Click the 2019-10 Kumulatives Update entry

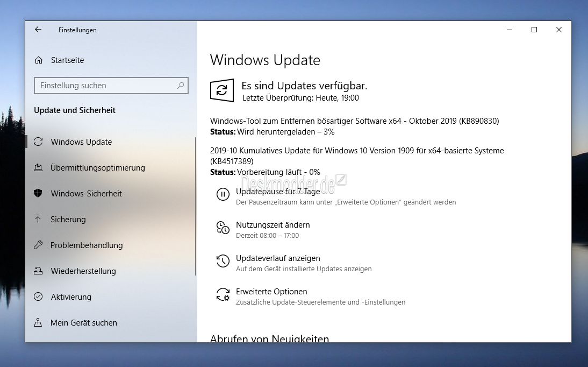[x=357, y=156]
